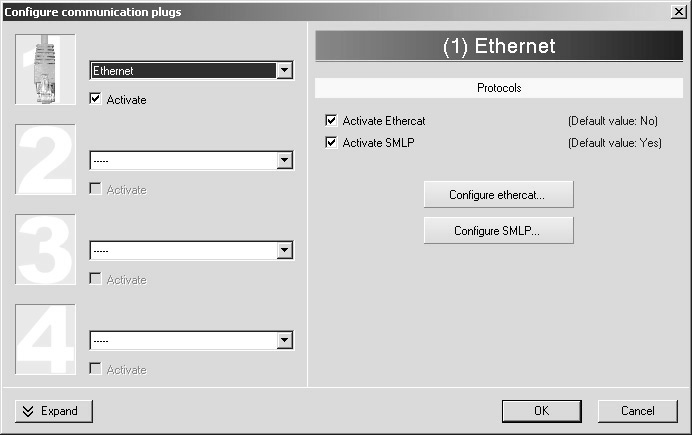Open the plug 2 type dropdown arrow
The height and width of the screenshot is (435, 692).
(x=285, y=160)
